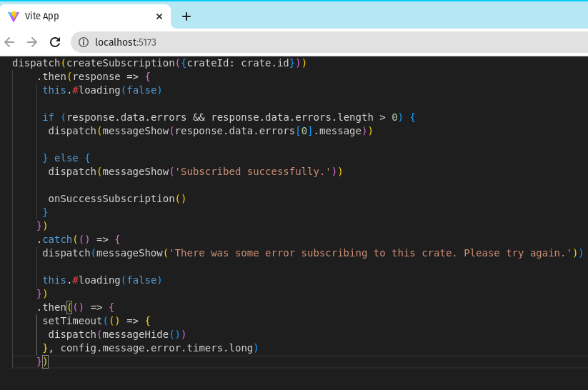
Task: Click the browser forward arrow
Action: 32,42
